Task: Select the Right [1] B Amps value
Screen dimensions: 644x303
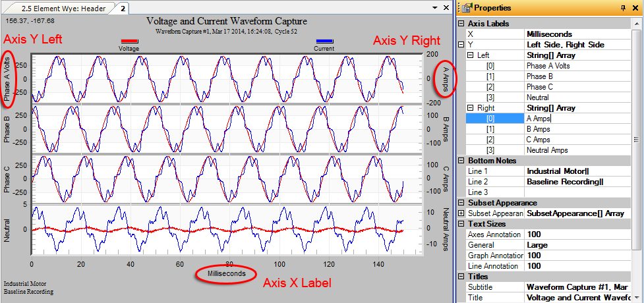Action: (x=577, y=129)
